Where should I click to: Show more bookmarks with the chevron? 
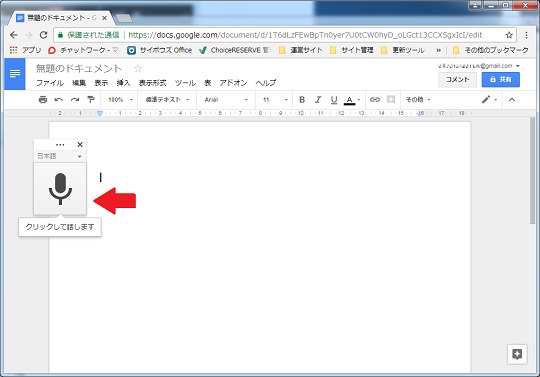tap(438, 50)
